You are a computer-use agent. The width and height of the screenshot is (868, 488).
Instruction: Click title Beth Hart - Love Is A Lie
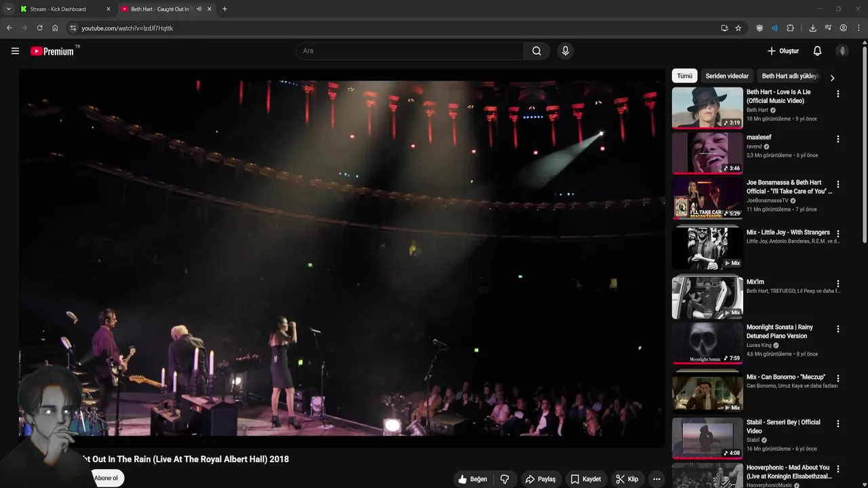click(778, 96)
